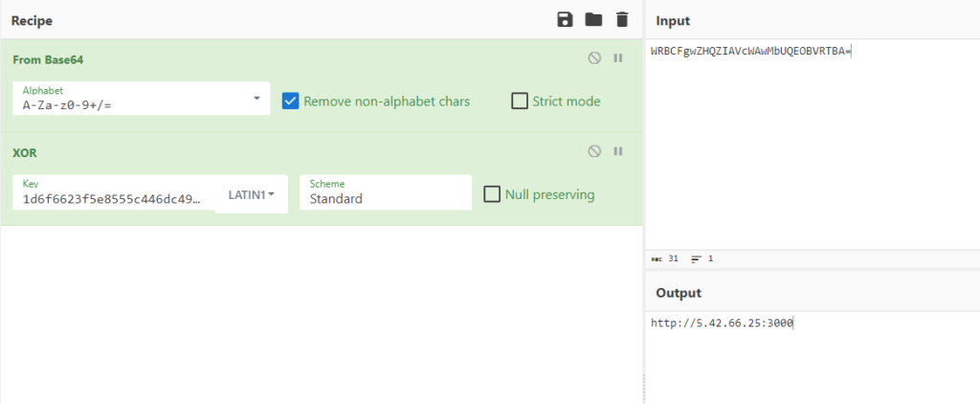The image size is (980, 404).
Task: Click the decoded URL in the Output pane
Action: [722, 324]
